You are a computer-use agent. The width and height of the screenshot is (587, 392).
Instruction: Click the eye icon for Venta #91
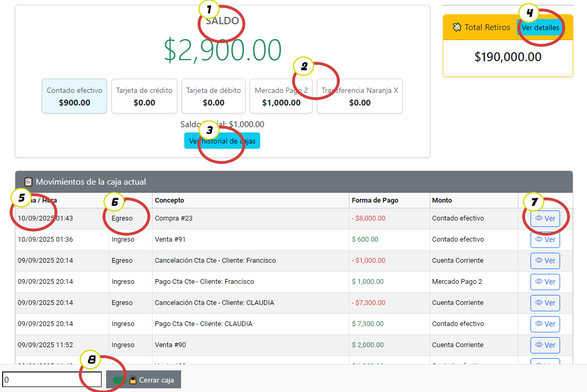(539, 240)
